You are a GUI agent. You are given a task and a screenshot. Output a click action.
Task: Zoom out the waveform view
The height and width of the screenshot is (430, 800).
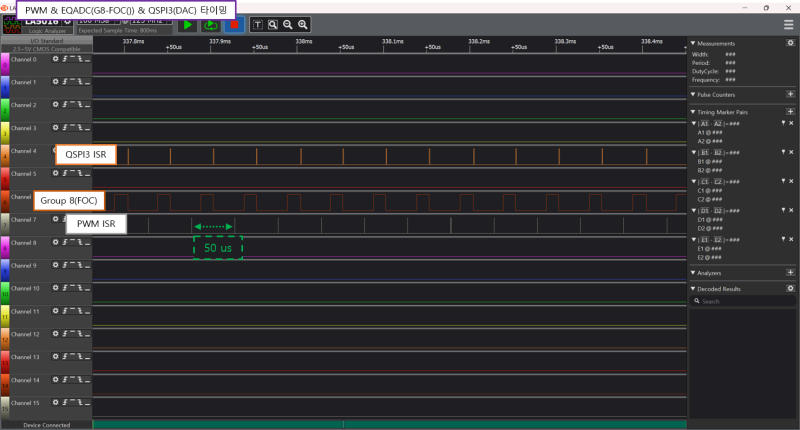[x=288, y=25]
